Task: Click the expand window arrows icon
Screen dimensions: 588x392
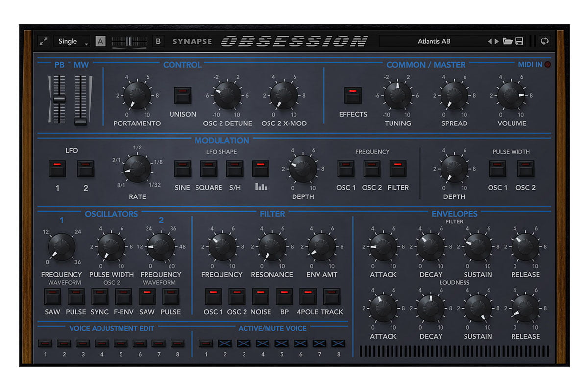Action: pos(44,41)
